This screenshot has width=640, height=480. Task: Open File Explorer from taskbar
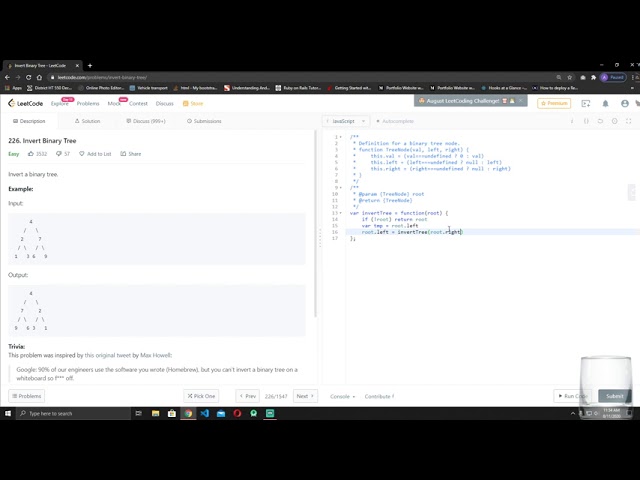point(156,413)
